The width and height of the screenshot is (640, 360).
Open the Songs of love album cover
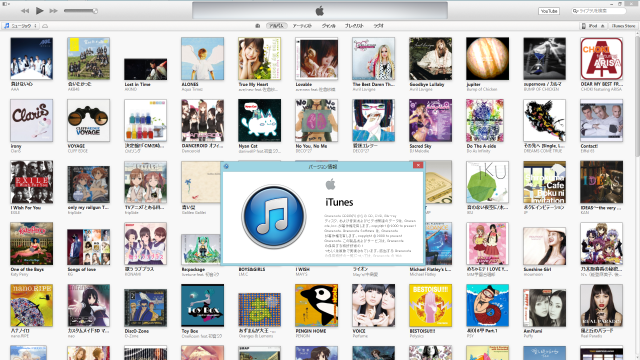pyautogui.click(x=89, y=247)
